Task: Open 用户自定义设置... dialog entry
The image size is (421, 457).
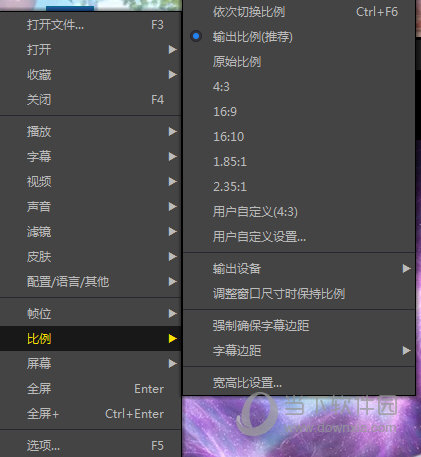Action: click(299, 237)
